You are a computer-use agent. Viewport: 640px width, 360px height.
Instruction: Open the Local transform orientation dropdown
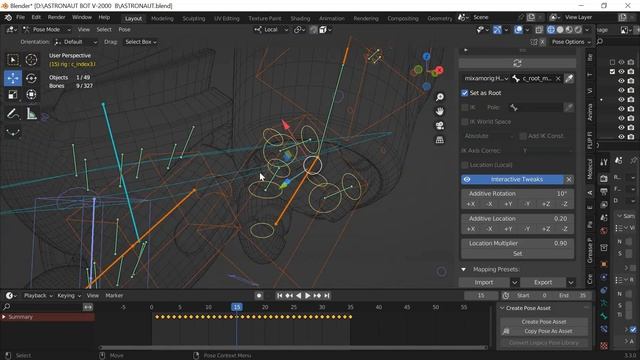click(x=271, y=29)
